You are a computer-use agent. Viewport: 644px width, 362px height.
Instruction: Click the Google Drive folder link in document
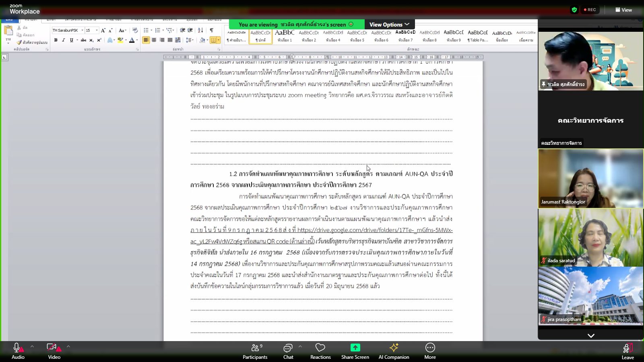(x=322, y=236)
